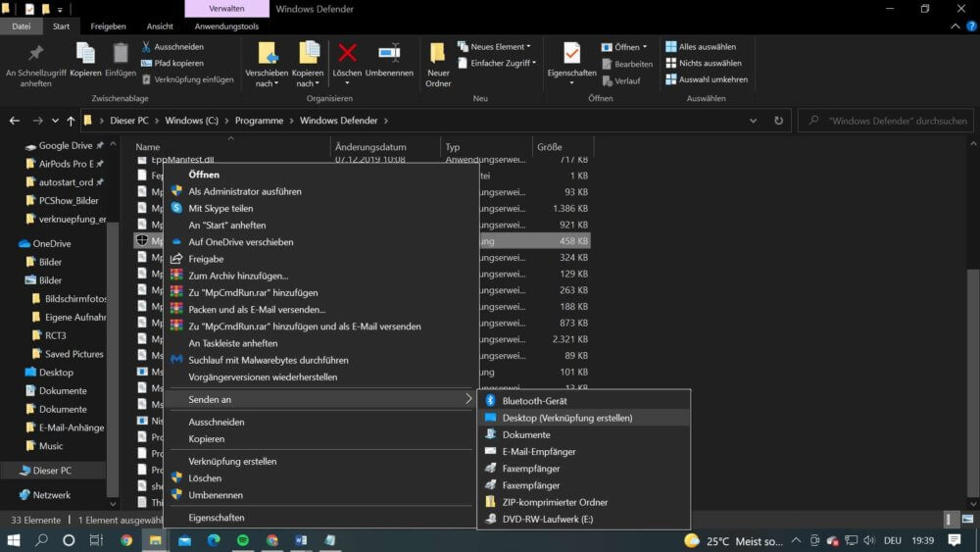Open Word from the taskbar
980x552 pixels.
coord(301,540)
